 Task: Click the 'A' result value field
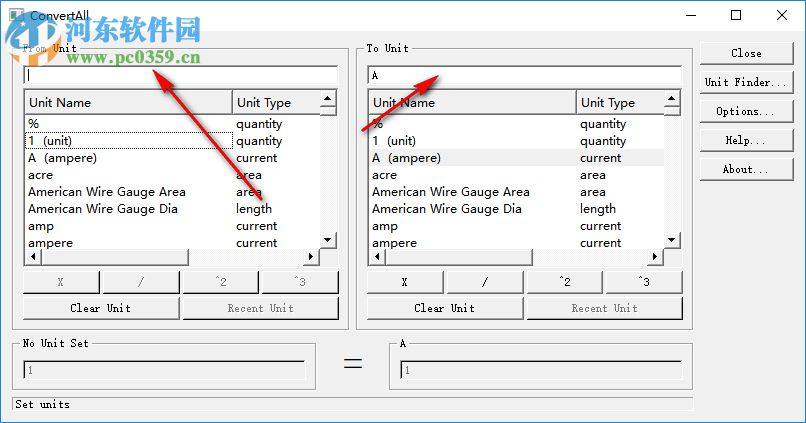[541, 370]
